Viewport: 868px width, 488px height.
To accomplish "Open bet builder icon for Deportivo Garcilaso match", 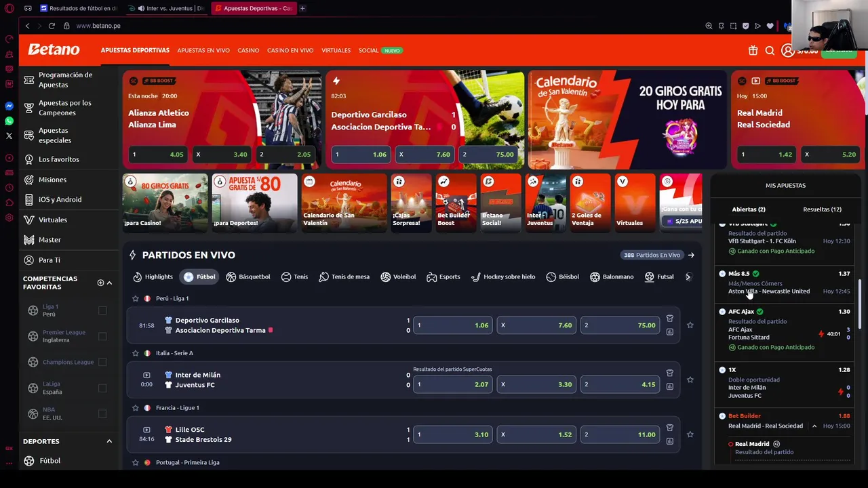I will coord(669,319).
